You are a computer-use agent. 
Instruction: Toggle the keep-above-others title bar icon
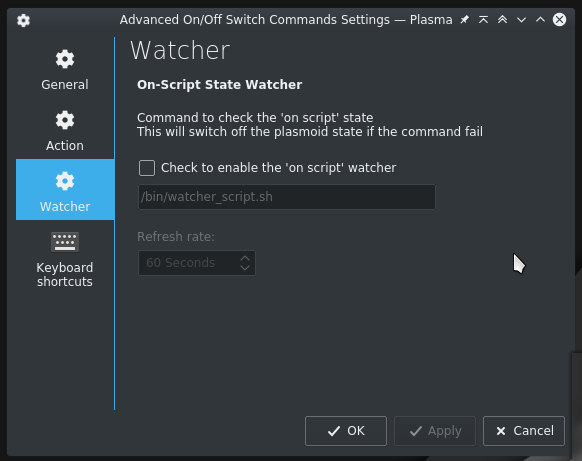pyautogui.click(x=483, y=20)
